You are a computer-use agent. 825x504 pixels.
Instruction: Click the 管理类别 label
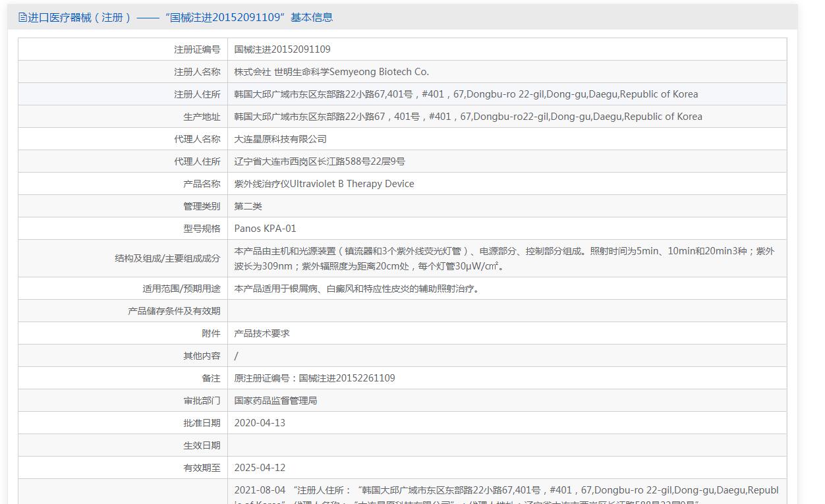(x=202, y=206)
